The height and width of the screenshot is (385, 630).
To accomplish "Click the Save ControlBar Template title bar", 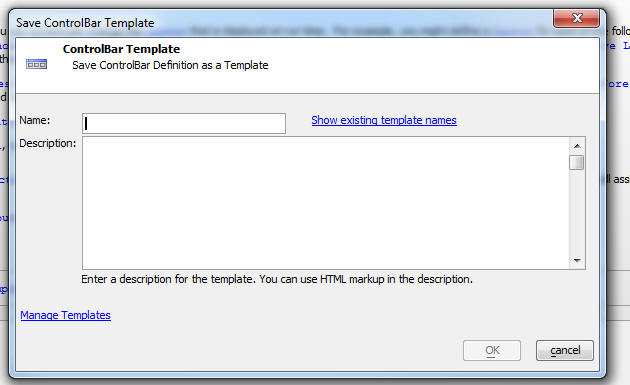I will pos(281,23).
